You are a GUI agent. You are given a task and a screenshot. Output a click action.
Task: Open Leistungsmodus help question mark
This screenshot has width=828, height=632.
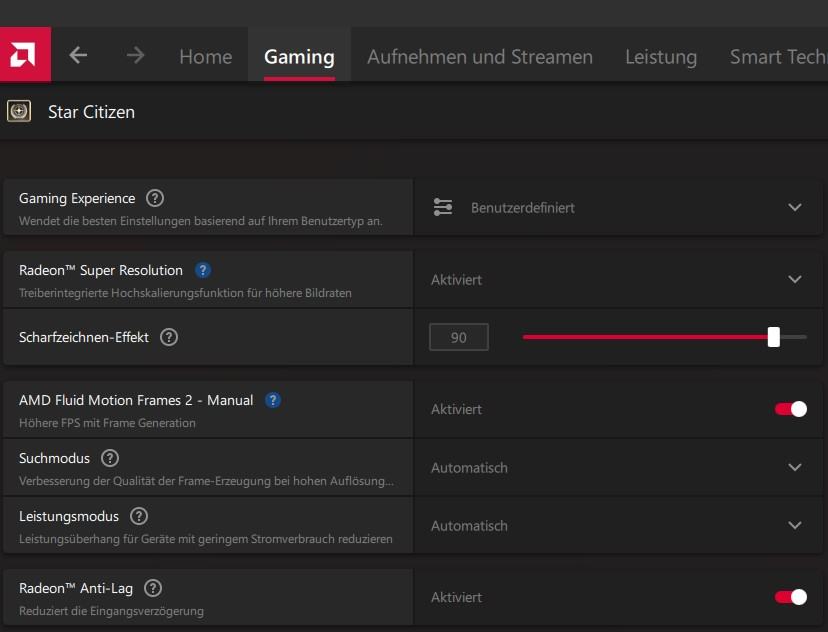click(x=139, y=516)
